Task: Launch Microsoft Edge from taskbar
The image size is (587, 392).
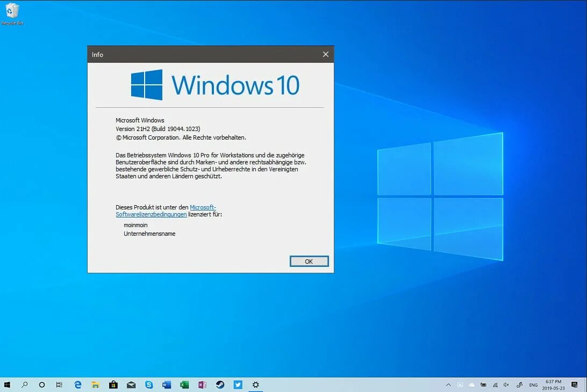Action: (78, 384)
